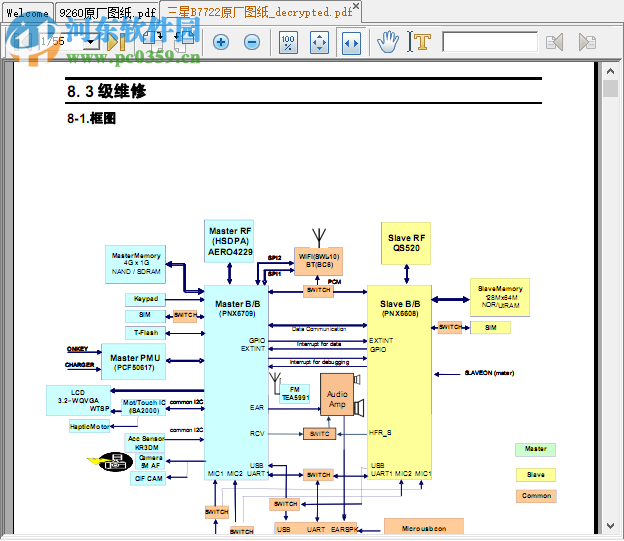Image resolution: width=624 pixels, height=541 pixels.
Task: Click the FM TEA5991 box
Action: [x=294, y=394]
